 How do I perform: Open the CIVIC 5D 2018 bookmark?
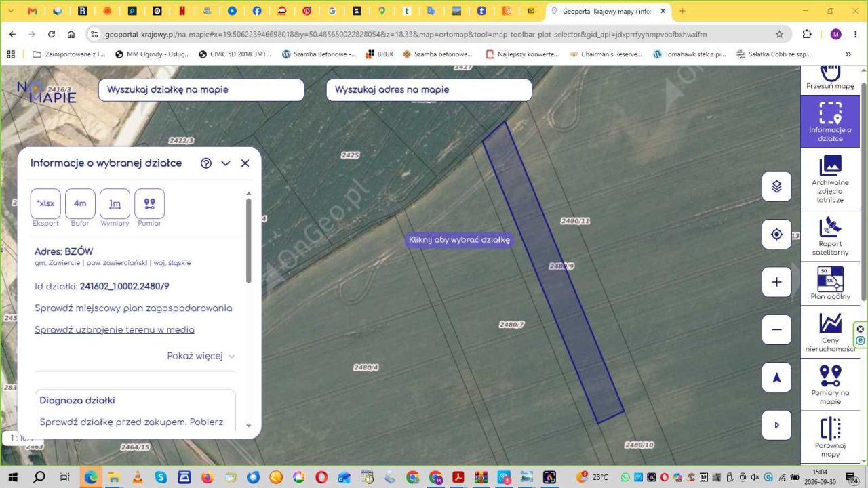pyautogui.click(x=235, y=54)
